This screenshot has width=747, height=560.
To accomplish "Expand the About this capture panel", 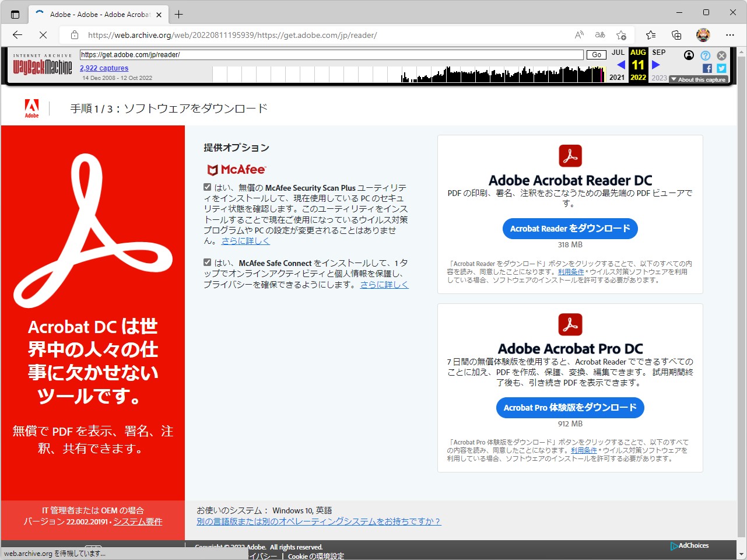I will point(699,79).
